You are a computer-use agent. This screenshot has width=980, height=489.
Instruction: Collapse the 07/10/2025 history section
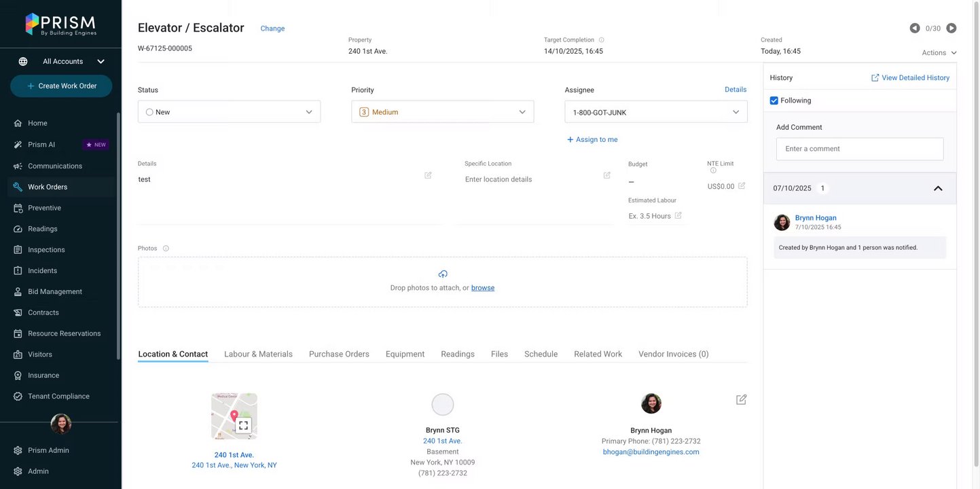[x=938, y=189]
